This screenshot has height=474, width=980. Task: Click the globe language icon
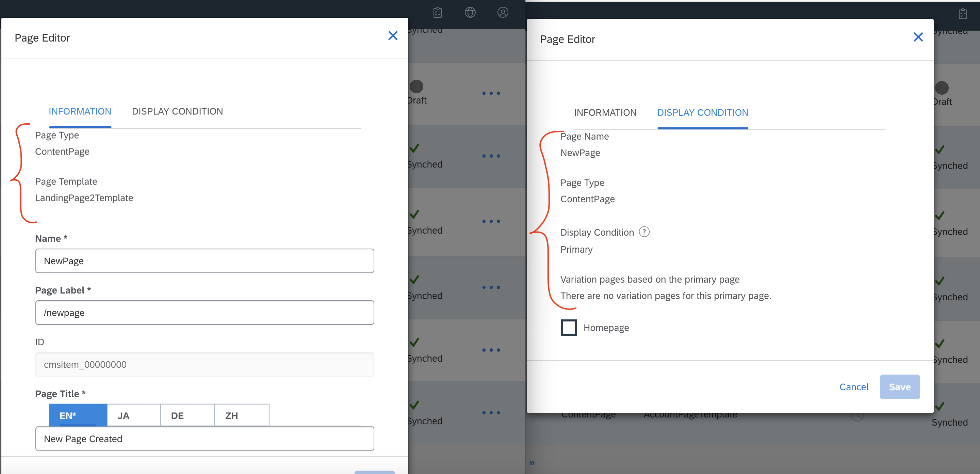[x=470, y=13]
